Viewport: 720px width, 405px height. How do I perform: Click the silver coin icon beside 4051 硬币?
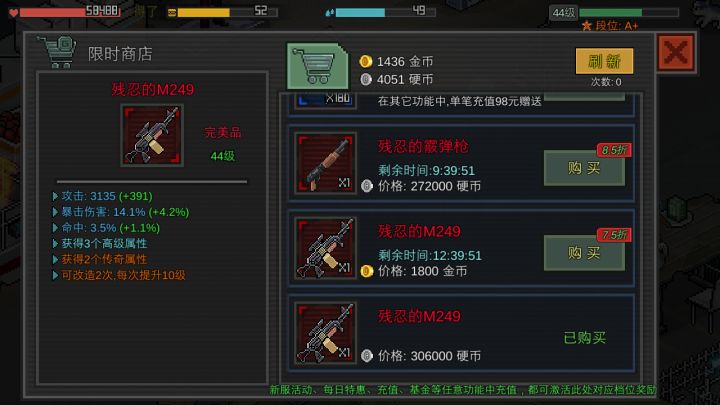366,79
